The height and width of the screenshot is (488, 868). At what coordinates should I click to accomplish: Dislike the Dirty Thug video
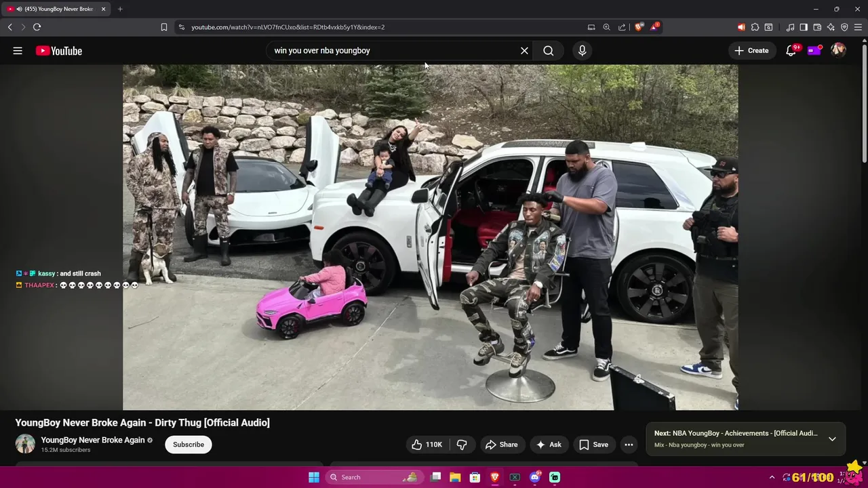[x=462, y=445]
